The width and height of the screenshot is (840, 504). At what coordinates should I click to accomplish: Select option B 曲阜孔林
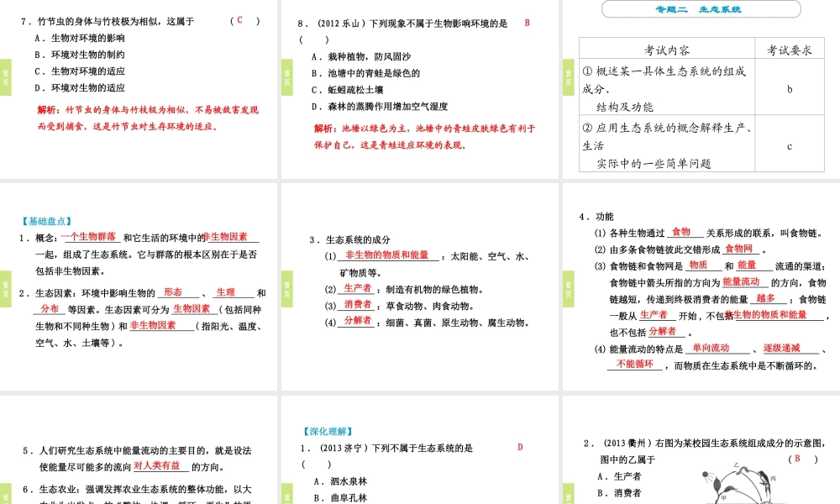pos(340,498)
